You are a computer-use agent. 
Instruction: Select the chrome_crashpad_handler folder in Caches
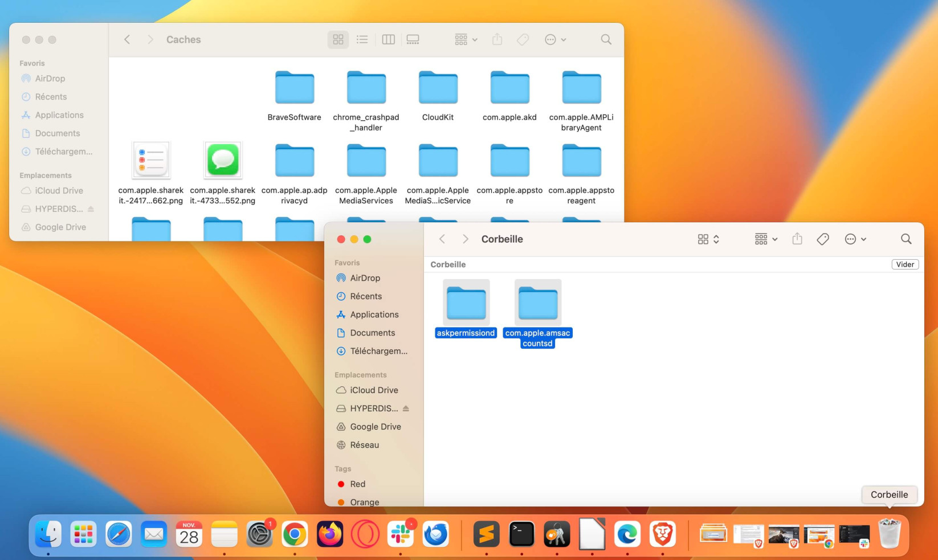[x=366, y=87]
